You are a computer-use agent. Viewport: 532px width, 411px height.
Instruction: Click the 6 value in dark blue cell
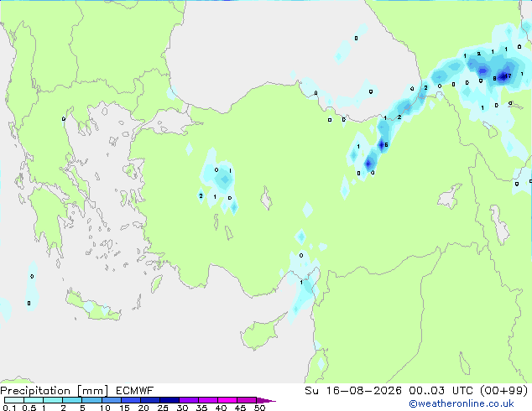(386, 145)
